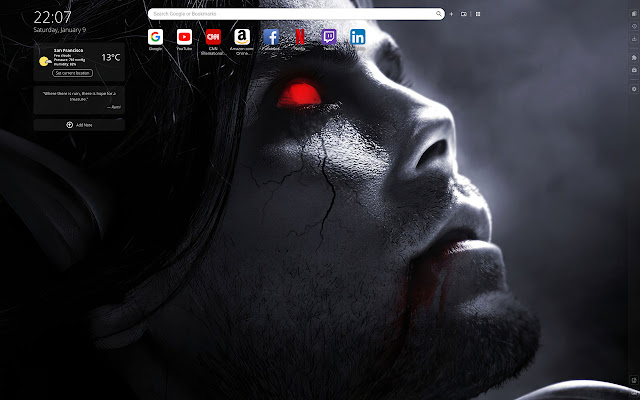This screenshot has width=640, height=400.
Task: Click the plus icon beside search bar
Action: pos(451,14)
